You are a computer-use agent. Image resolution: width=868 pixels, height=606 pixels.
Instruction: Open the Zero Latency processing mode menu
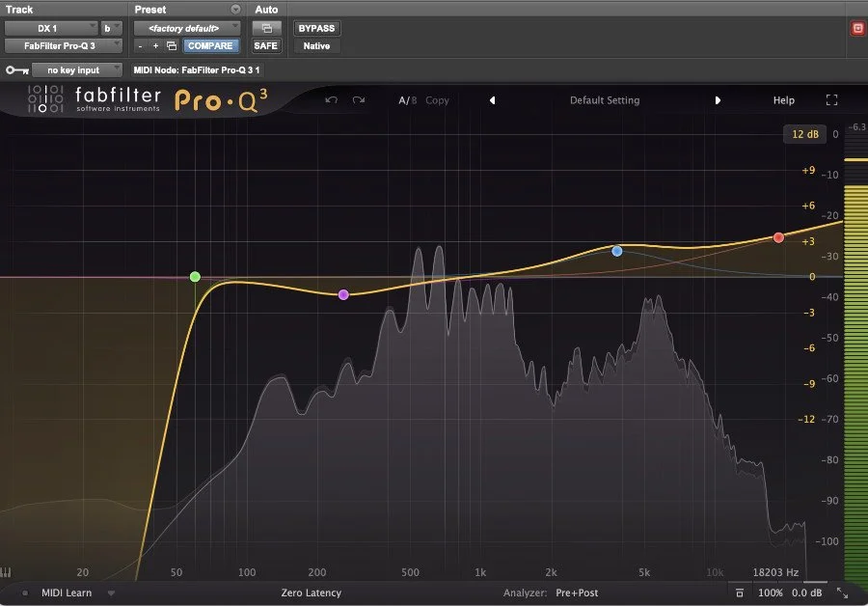pos(312,592)
